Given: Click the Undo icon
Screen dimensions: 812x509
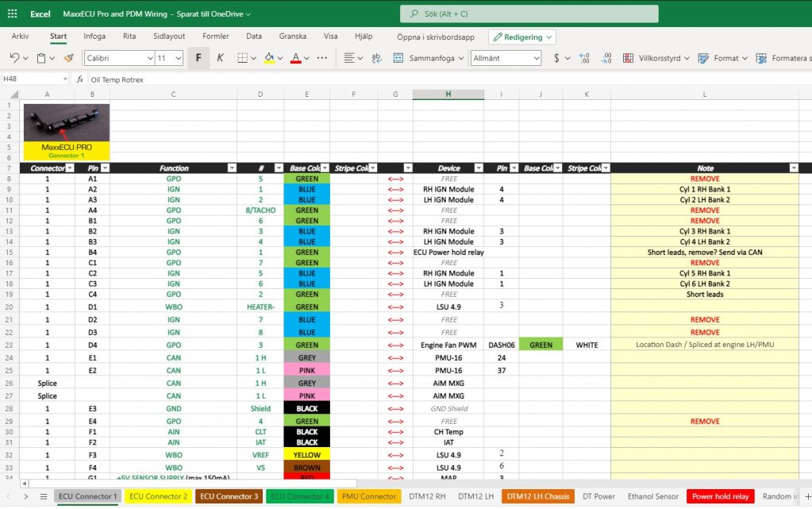Looking at the screenshot, I should pyautogui.click(x=14, y=58).
